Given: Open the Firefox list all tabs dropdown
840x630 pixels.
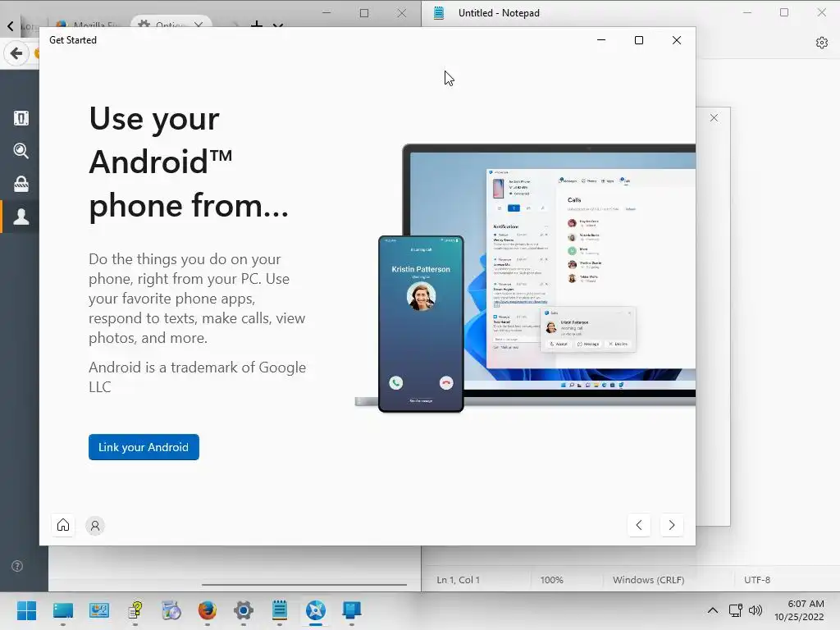Looking at the screenshot, I should click(277, 25).
